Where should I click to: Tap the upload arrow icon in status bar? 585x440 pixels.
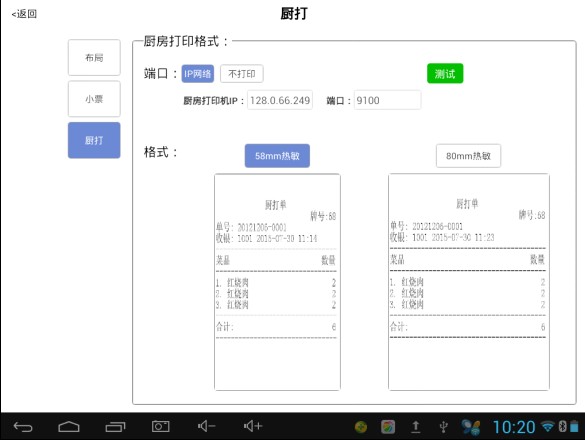tap(416, 427)
